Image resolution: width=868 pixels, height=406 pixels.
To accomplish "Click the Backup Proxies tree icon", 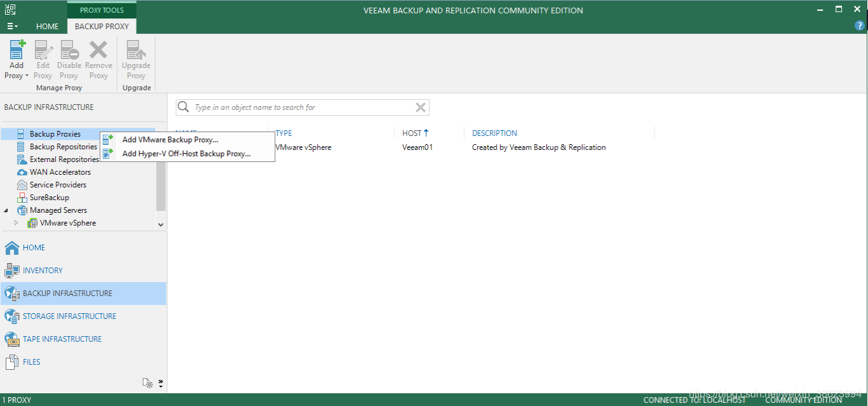I will (22, 134).
